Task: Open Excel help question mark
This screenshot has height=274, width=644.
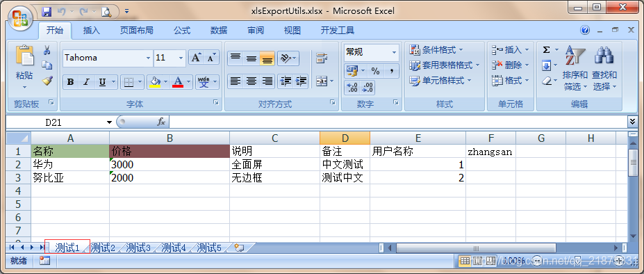Action: coord(585,30)
